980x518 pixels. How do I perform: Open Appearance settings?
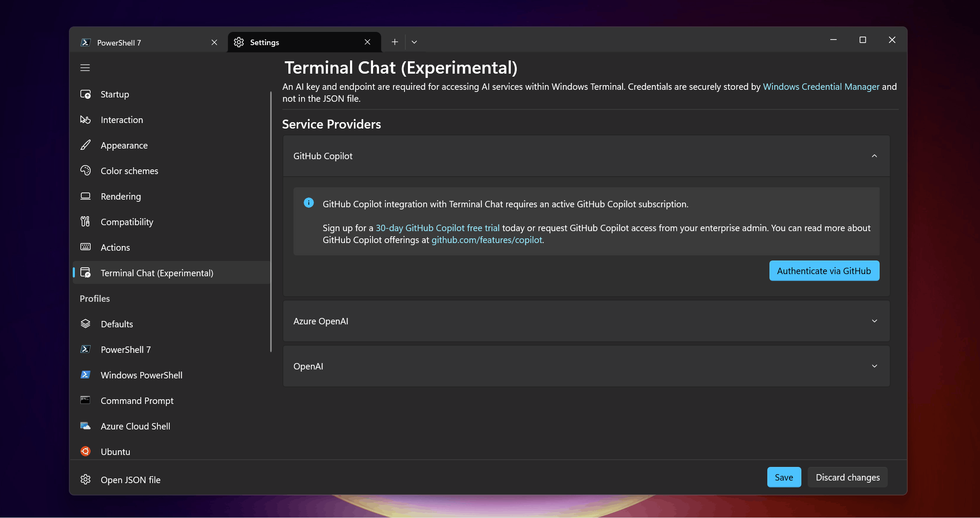pyautogui.click(x=124, y=145)
